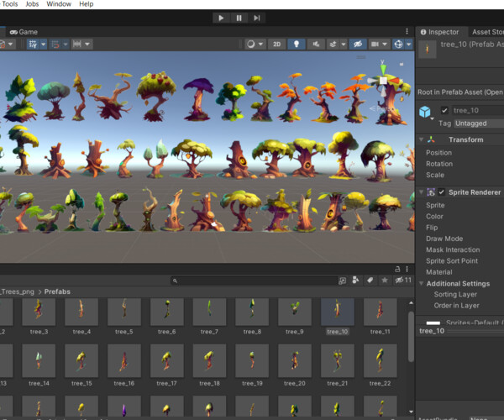This screenshot has width=504, height=420.
Task: Click the tree_10 prefab preview icon in Inspector
Action: click(x=428, y=50)
